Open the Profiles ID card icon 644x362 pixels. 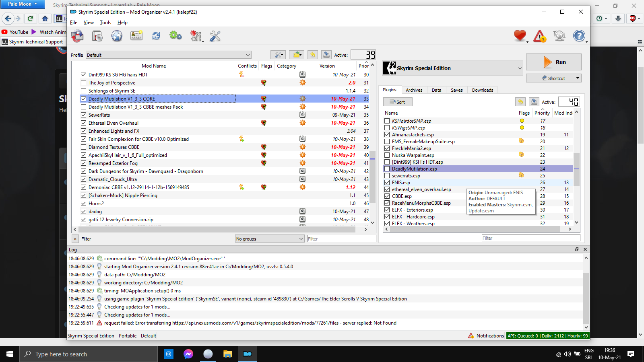pos(136,36)
